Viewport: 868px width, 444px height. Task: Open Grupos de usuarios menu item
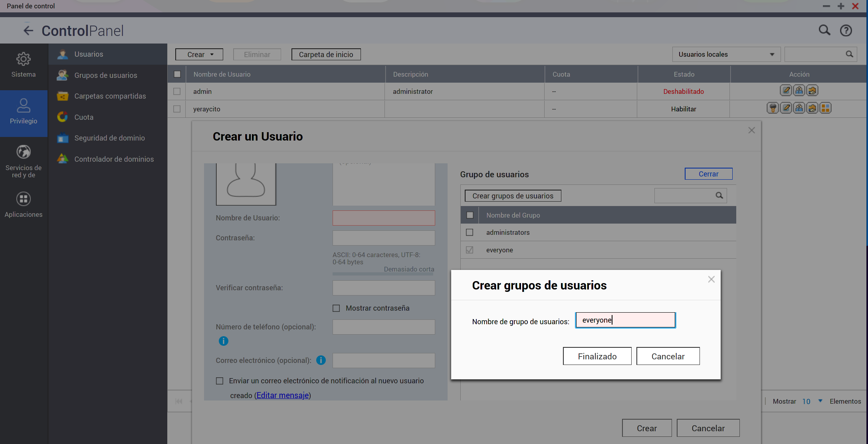105,75
